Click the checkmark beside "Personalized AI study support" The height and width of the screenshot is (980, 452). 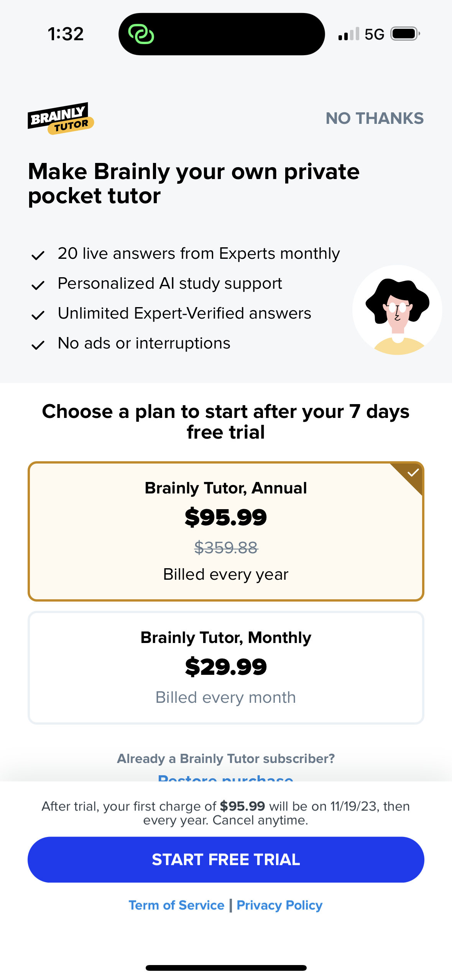pos(38,284)
